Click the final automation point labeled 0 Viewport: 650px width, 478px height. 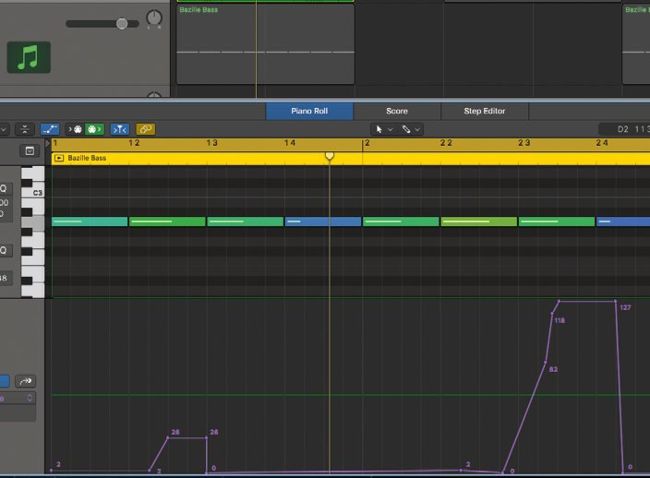click(x=623, y=473)
